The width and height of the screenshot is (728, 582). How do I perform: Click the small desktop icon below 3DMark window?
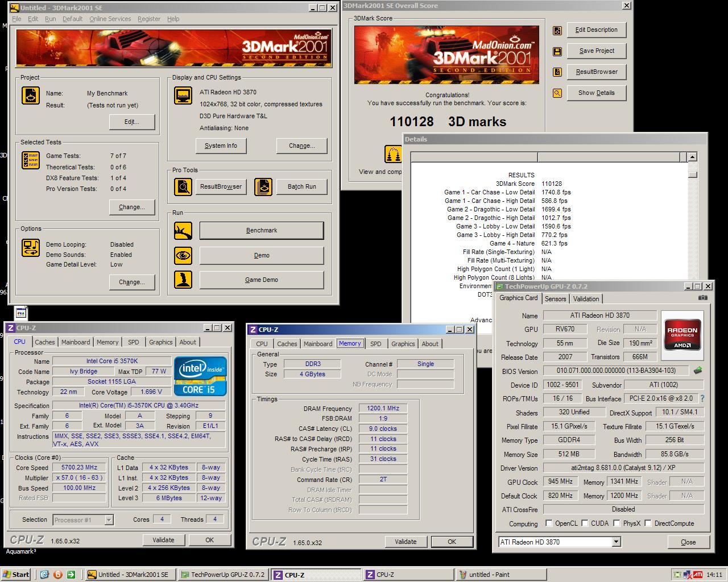(20, 313)
